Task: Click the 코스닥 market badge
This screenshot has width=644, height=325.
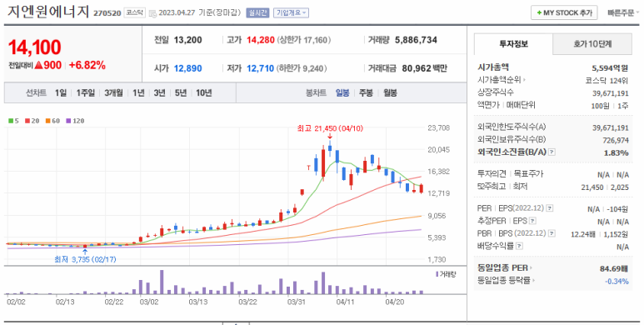Action: click(x=135, y=12)
